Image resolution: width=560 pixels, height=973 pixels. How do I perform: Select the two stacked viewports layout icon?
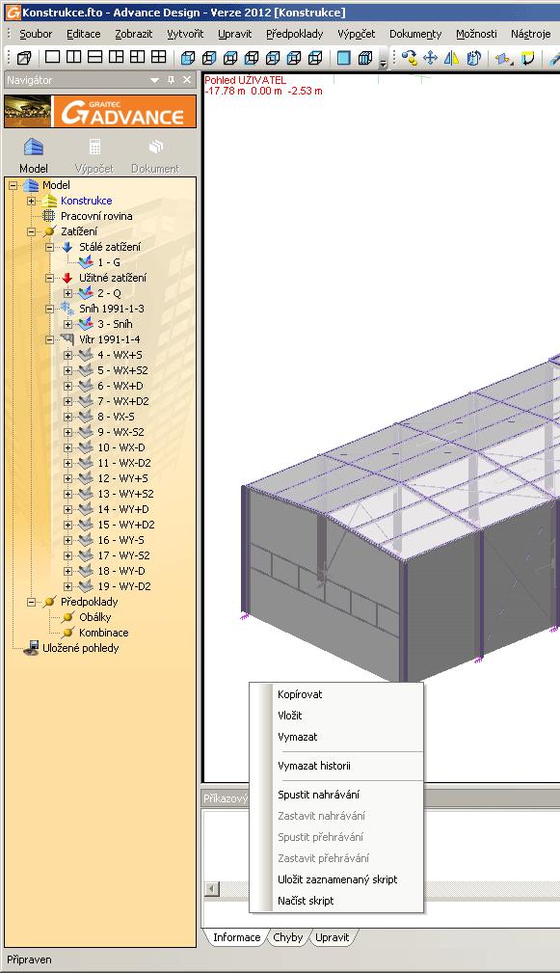pyautogui.click(x=94, y=57)
